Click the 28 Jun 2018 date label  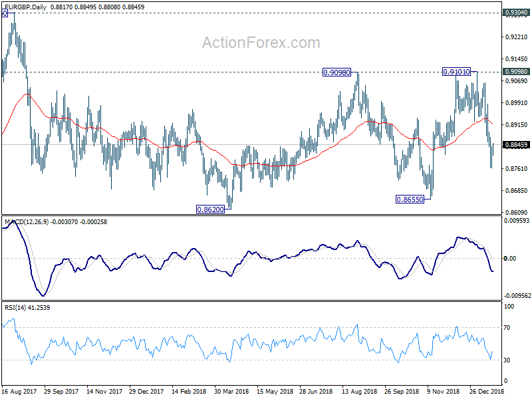tap(317, 391)
